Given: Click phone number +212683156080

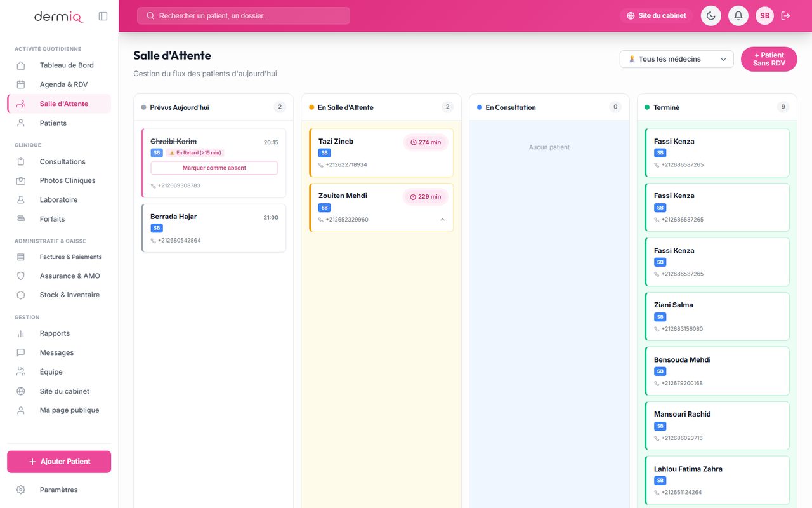Looking at the screenshot, I should pos(682,329).
